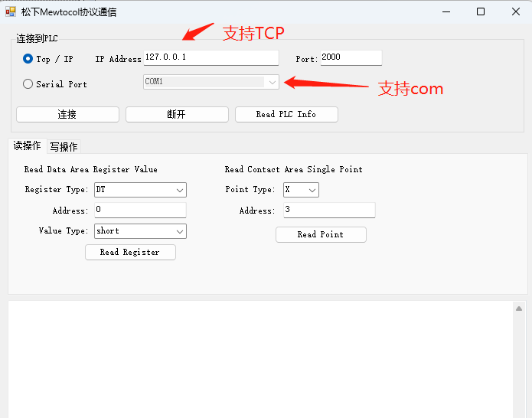Maximize the Mewtocol window
Image resolution: width=532 pixels, height=418 pixels.
pyautogui.click(x=481, y=11)
